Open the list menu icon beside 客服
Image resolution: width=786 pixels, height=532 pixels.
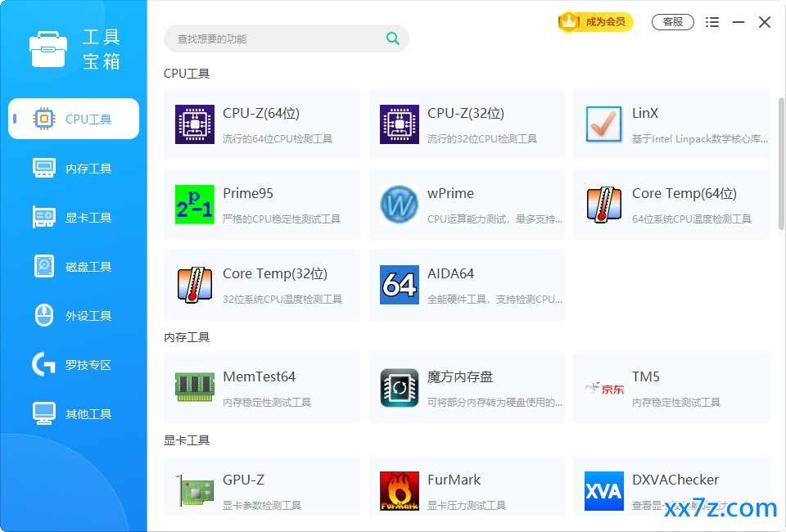coord(711,22)
